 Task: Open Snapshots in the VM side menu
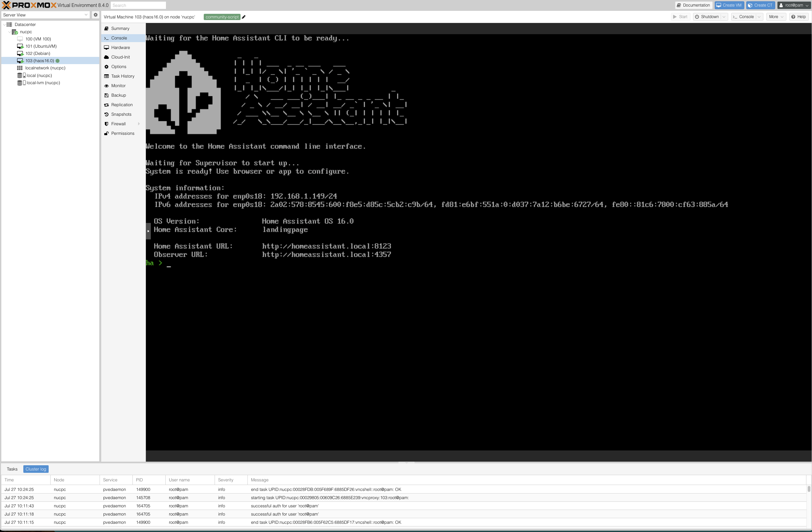coord(121,114)
